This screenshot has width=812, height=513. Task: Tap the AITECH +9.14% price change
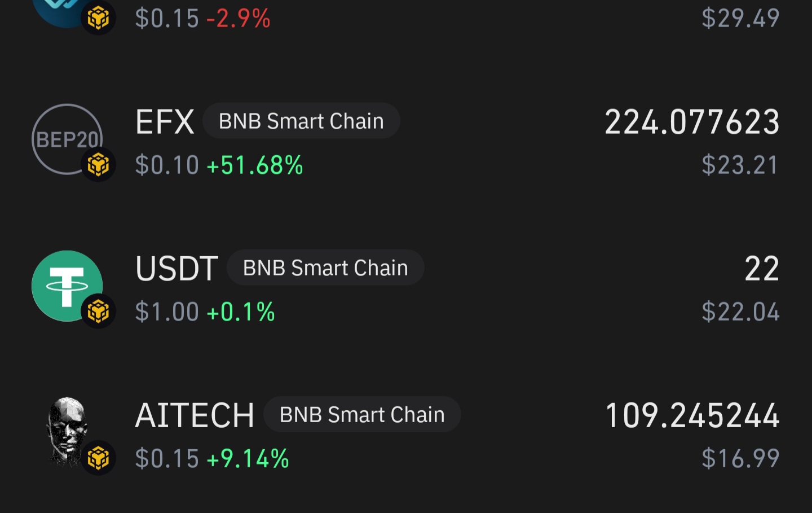[248, 459]
